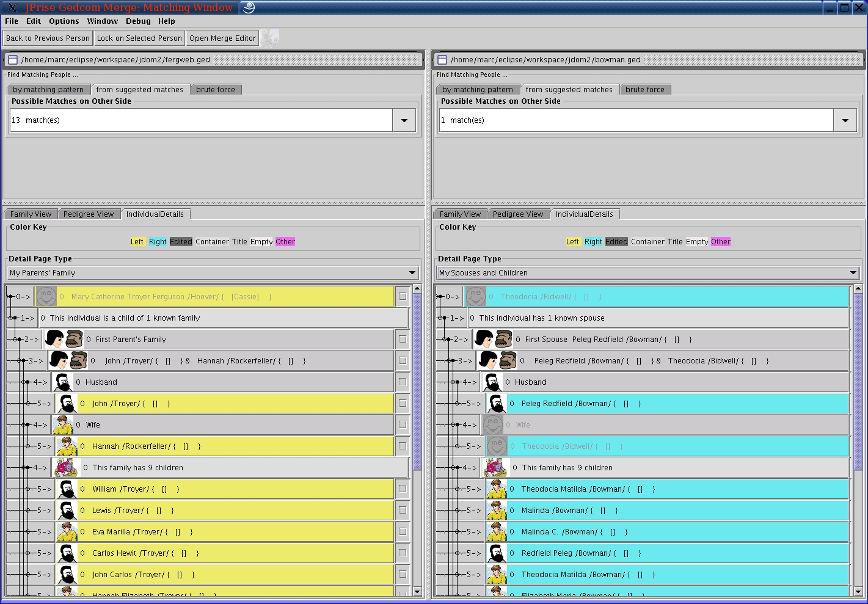Expand the My Parents' Family page type dropdown
Image resolution: width=868 pixels, height=604 pixels.
[412, 273]
